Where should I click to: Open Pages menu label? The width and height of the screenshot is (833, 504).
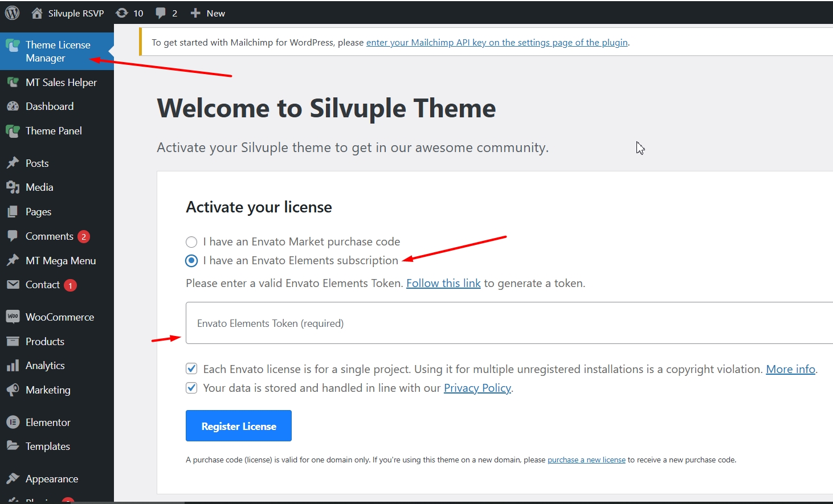38,212
